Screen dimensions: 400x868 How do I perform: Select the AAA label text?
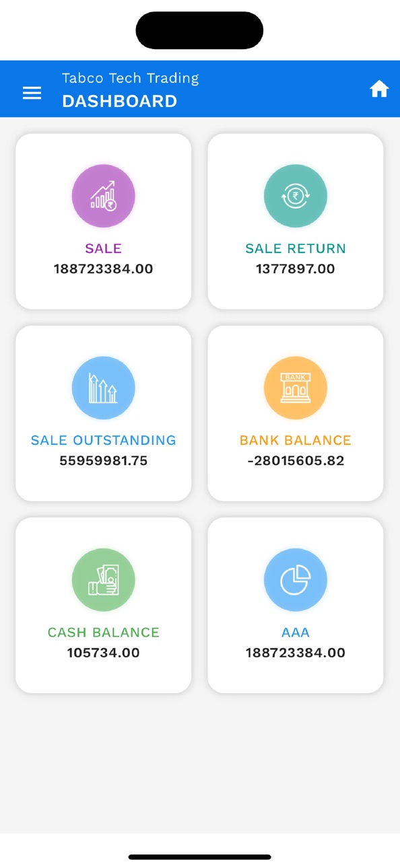(296, 632)
